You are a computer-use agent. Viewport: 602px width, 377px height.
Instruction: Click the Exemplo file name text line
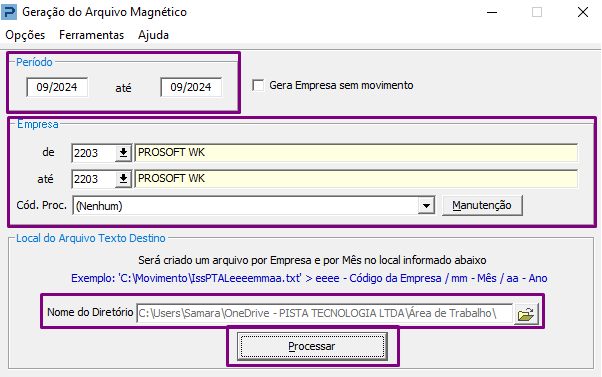click(x=309, y=278)
